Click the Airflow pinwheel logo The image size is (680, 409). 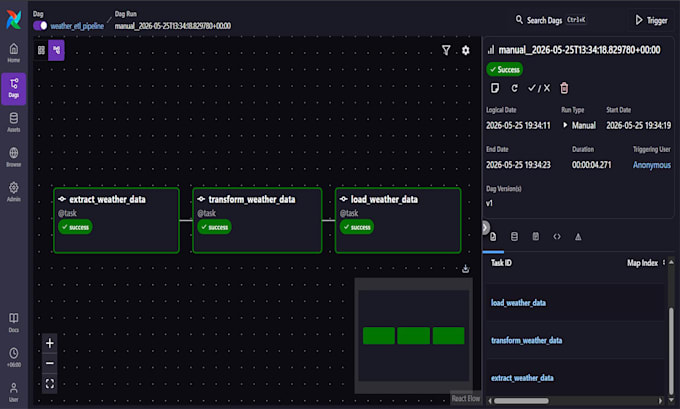coord(14,20)
